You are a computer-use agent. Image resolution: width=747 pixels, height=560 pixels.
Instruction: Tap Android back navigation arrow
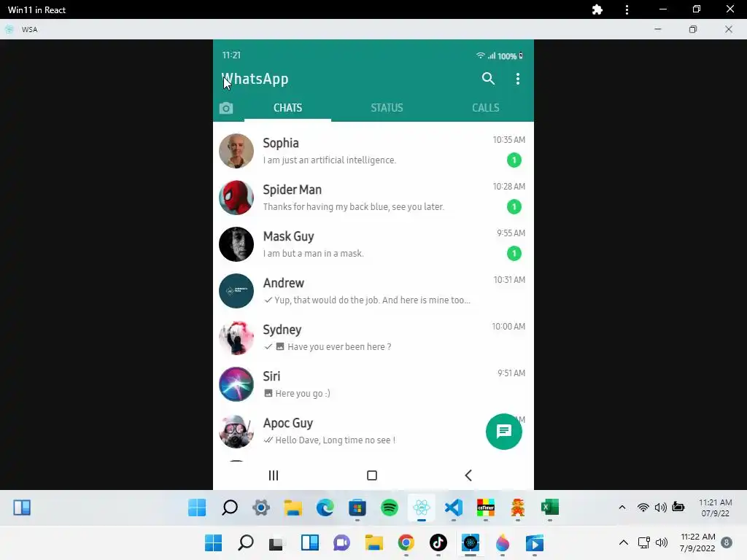468,475
